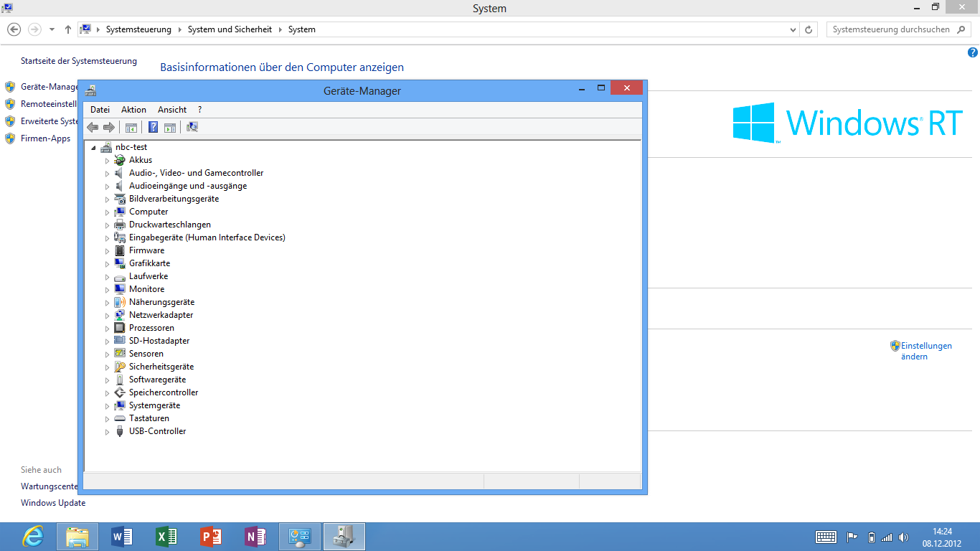The image size is (980, 551).
Task: Switch to the Control Panel taskbar button
Action: tap(299, 537)
